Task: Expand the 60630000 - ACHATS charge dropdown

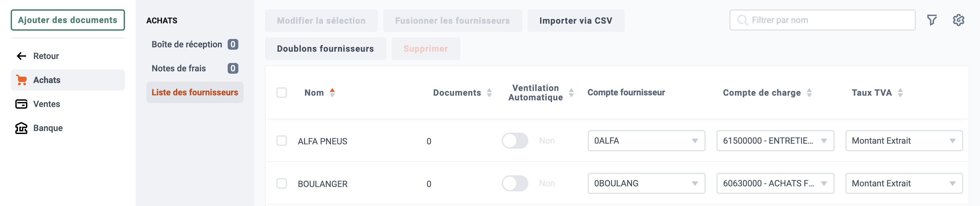Action: tap(775, 184)
